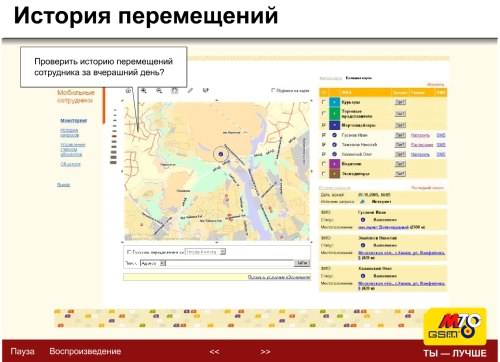Click the purple Водители group icon
Viewport: 500px width, 362px height.
tap(334, 164)
